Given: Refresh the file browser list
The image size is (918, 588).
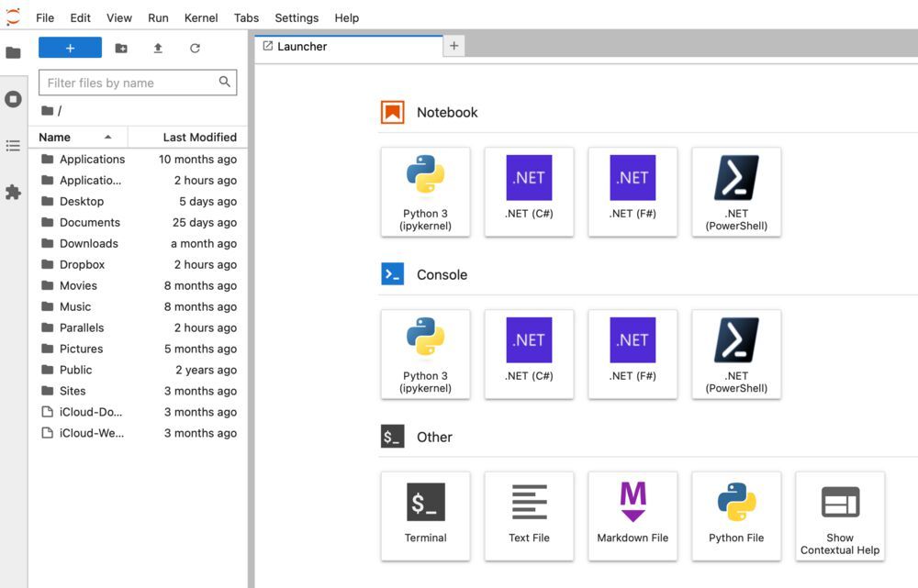Looking at the screenshot, I should (195, 49).
